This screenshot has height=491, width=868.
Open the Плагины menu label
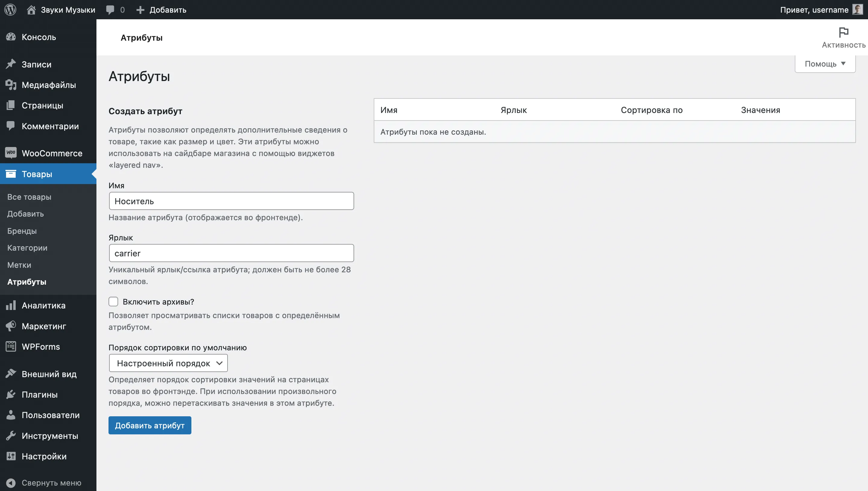39,394
